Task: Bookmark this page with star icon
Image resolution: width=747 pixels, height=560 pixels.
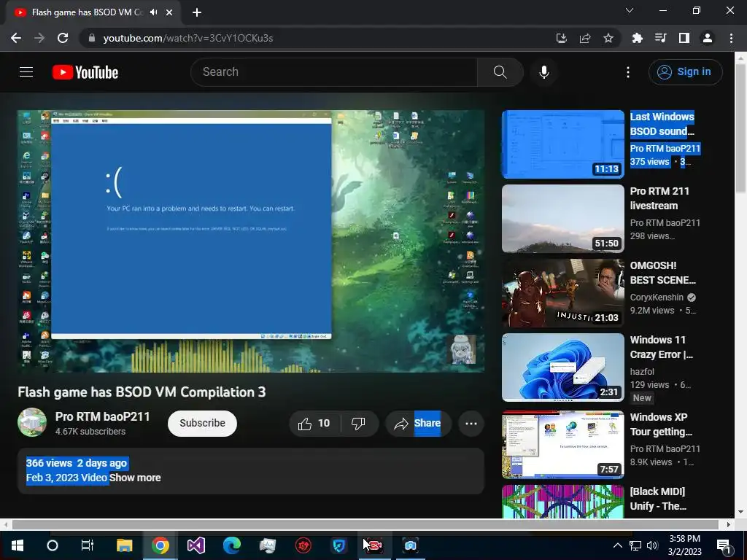Action: pyautogui.click(x=608, y=38)
